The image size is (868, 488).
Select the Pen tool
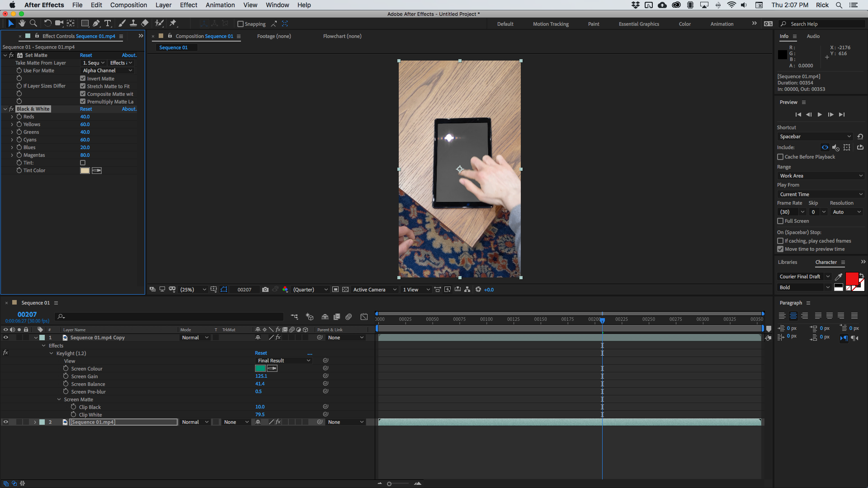tap(96, 23)
